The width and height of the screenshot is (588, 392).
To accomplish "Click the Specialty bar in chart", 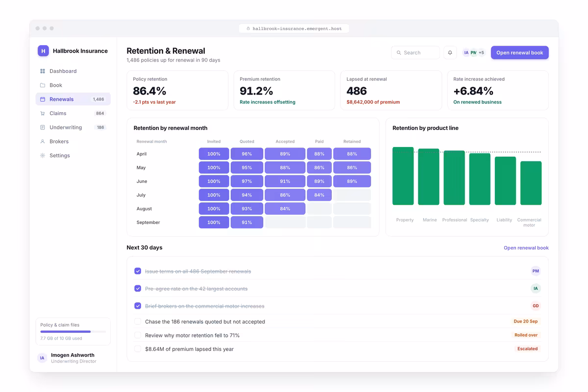I will tap(480, 179).
